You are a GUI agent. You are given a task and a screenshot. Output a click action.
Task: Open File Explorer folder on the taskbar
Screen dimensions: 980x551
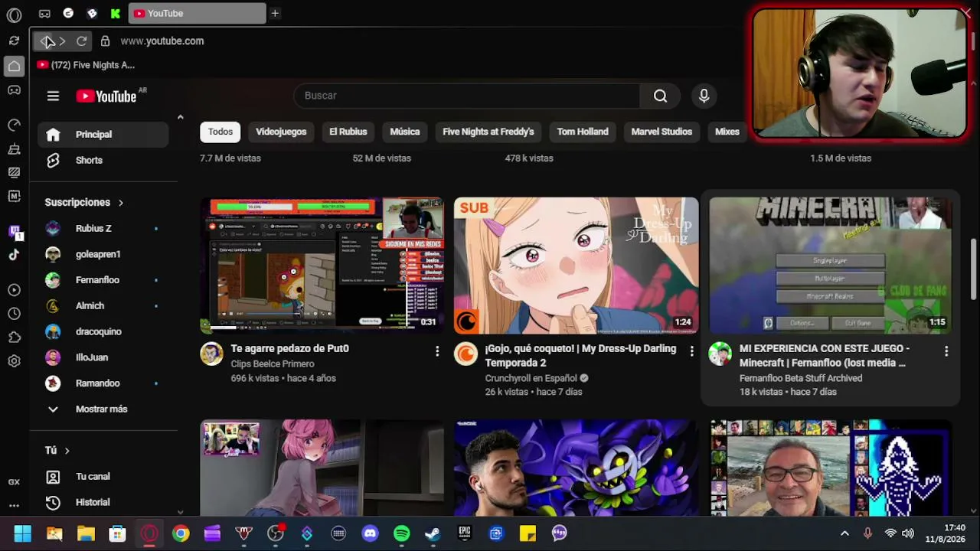pos(86,533)
